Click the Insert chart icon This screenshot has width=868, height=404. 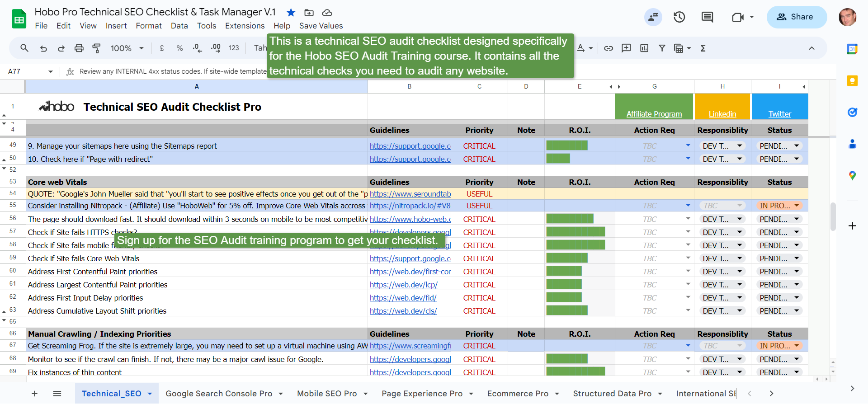(644, 48)
